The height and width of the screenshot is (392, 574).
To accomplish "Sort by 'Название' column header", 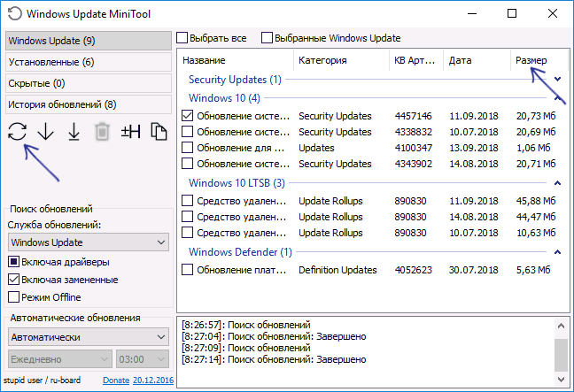I will click(x=237, y=60).
